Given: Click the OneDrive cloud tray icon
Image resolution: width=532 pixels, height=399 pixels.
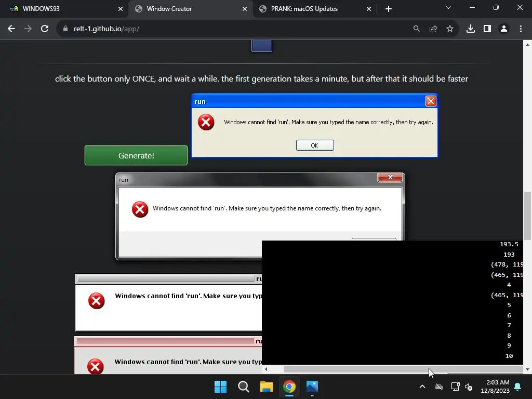Looking at the screenshot, I should tap(439, 387).
